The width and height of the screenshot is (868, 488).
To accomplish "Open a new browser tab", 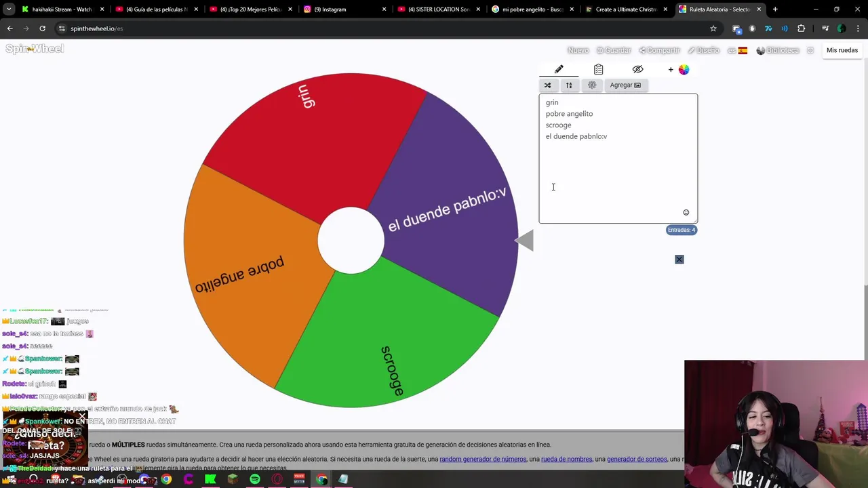I will click(775, 9).
